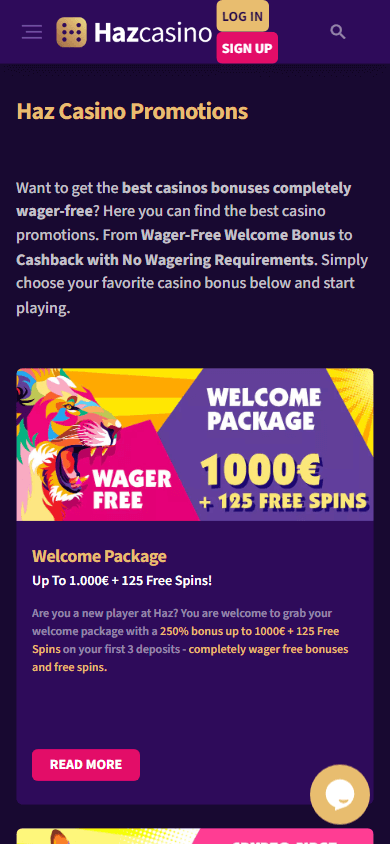
Task: Click READ MORE for Welcome Package
Action: coord(86,764)
